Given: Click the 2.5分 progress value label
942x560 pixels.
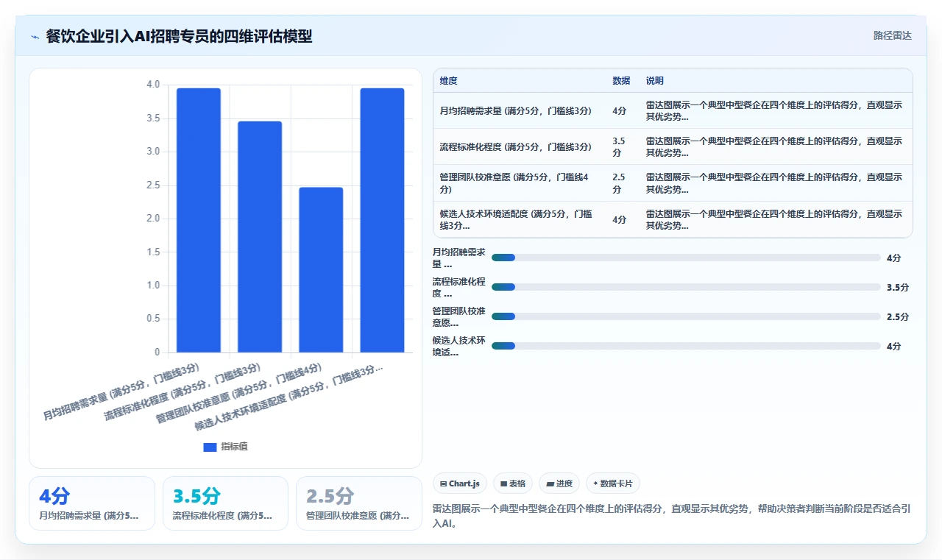Looking at the screenshot, I should (898, 316).
